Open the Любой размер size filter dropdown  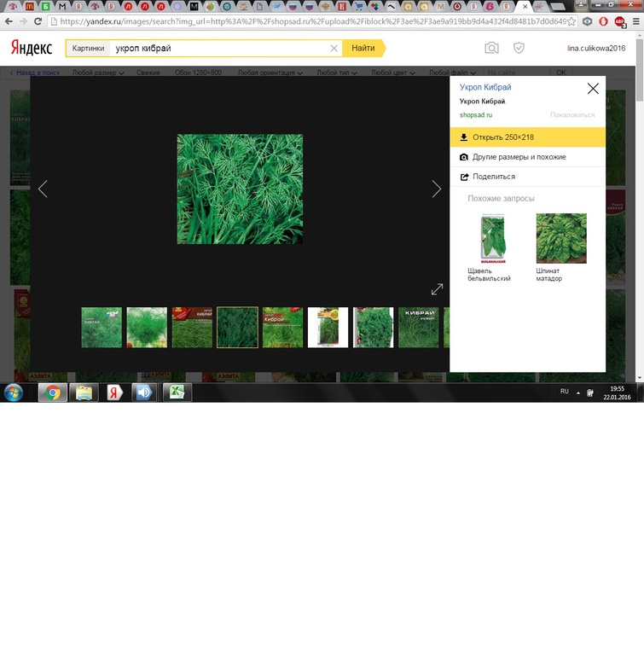98,73
